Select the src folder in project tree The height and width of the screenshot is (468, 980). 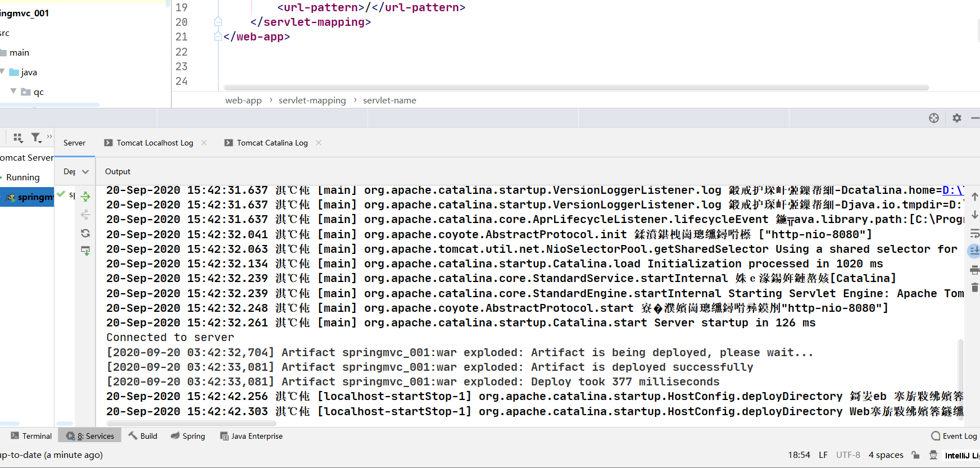click(5, 33)
